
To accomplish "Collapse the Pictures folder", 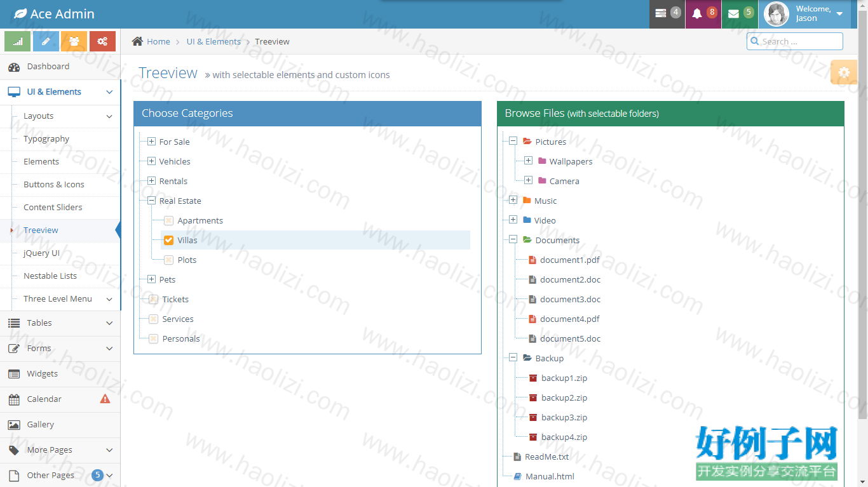I will click(513, 141).
